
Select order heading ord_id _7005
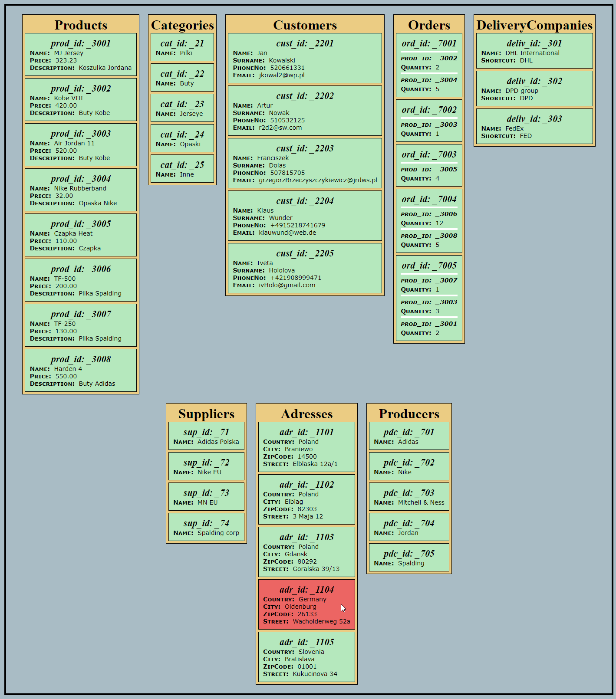pos(429,266)
